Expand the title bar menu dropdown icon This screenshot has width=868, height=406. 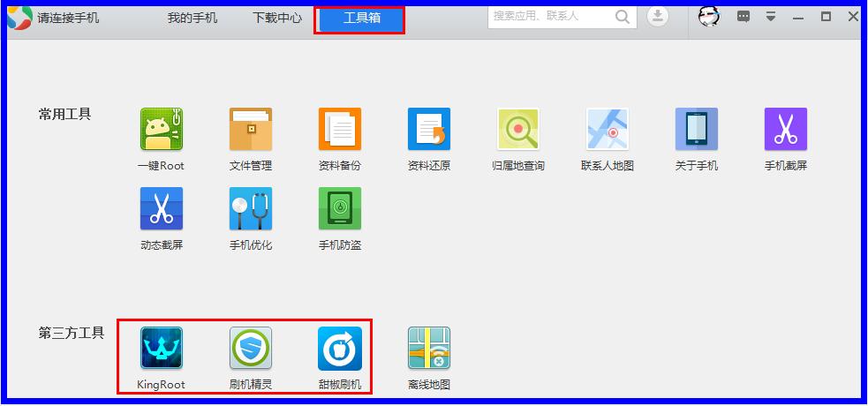(x=771, y=17)
